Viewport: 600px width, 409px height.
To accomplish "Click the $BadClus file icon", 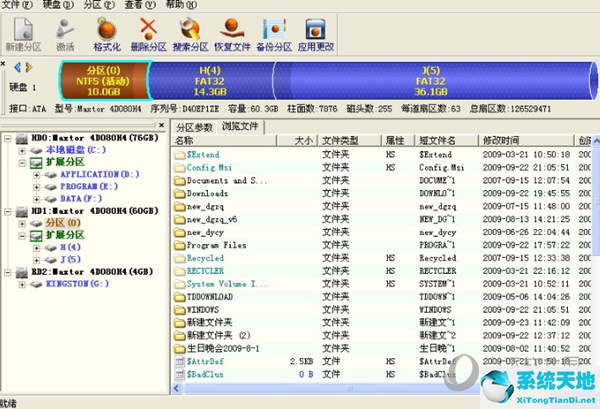I will [179, 374].
